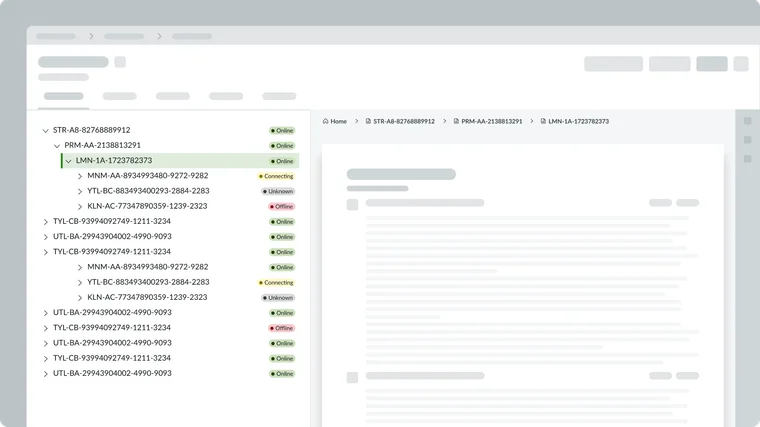Viewport: 760px width, 427px height.
Task: Click the file icon beside breadcrumb PRM-AA-2138813291
Action: pos(456,121)
